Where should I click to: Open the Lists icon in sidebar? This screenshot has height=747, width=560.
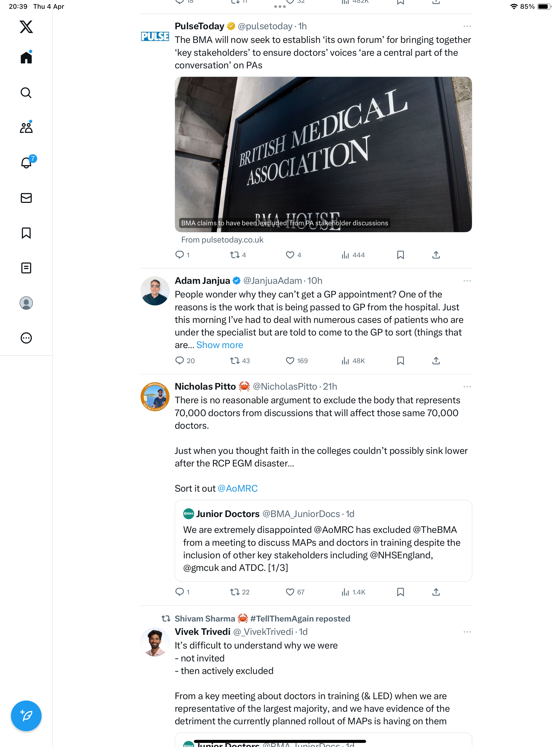tap(26, 268)
